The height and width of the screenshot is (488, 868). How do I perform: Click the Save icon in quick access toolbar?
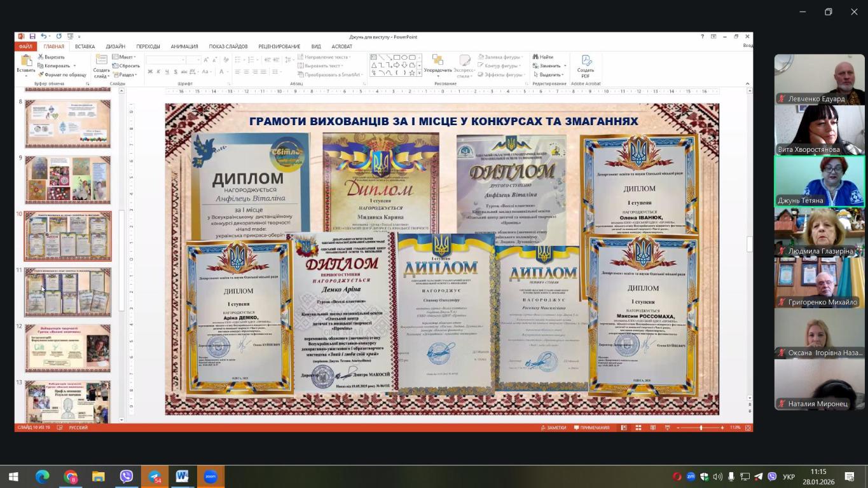[31, 37]
